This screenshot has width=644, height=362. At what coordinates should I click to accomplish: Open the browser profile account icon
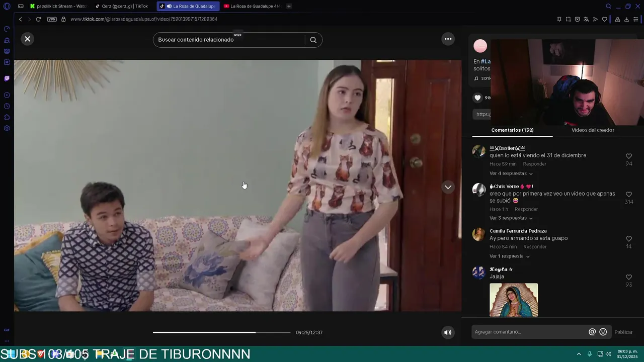click(x=617, y=19)
